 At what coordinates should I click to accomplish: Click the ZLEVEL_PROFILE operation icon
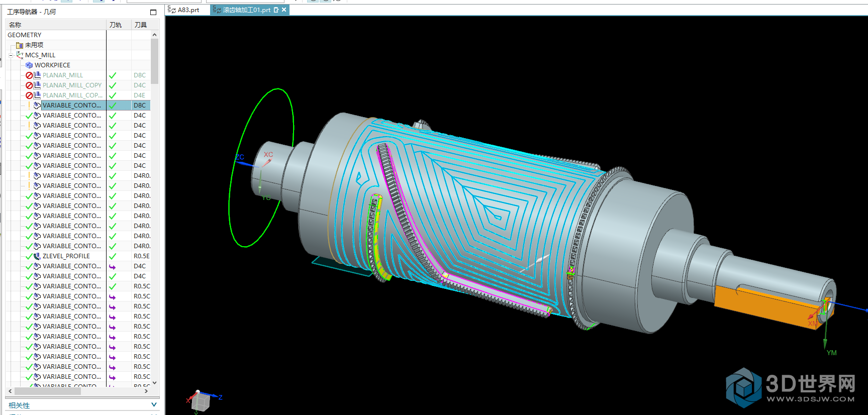(x=37, y=256)
